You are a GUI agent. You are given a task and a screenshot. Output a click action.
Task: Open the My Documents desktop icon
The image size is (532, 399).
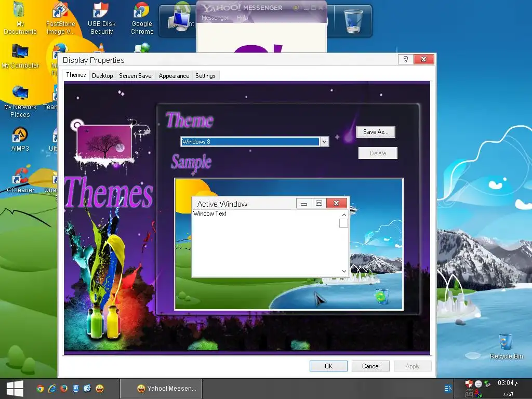pyautogui.click(x=20, y=18)
